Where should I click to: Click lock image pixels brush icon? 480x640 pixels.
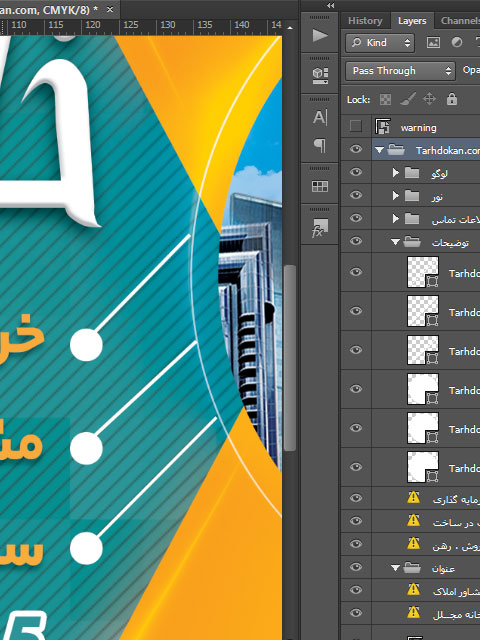coord(408,99)
